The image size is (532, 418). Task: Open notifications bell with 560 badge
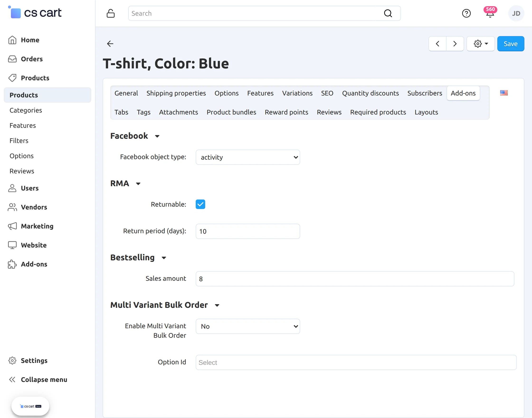490,12
